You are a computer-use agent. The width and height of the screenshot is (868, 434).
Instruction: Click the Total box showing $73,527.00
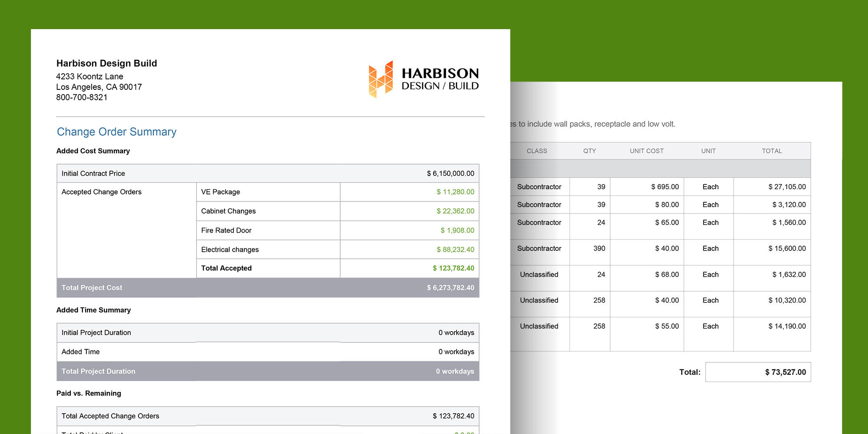click(758, 372)
